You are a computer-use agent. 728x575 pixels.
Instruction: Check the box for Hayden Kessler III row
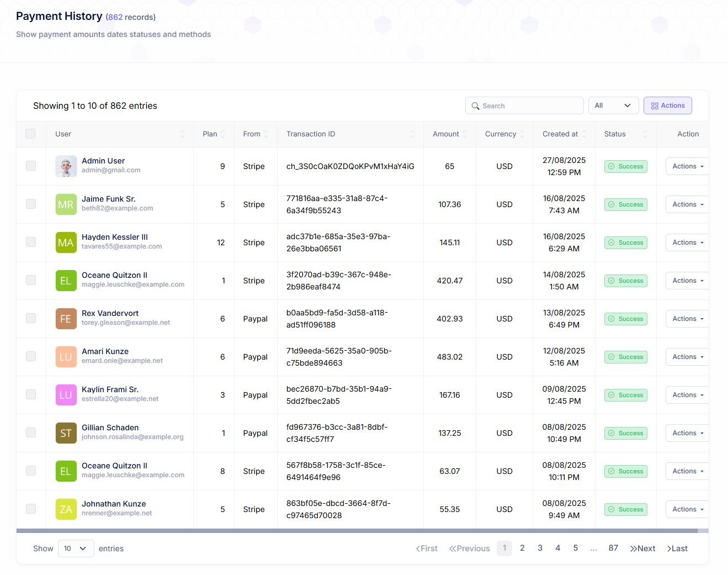31,242
